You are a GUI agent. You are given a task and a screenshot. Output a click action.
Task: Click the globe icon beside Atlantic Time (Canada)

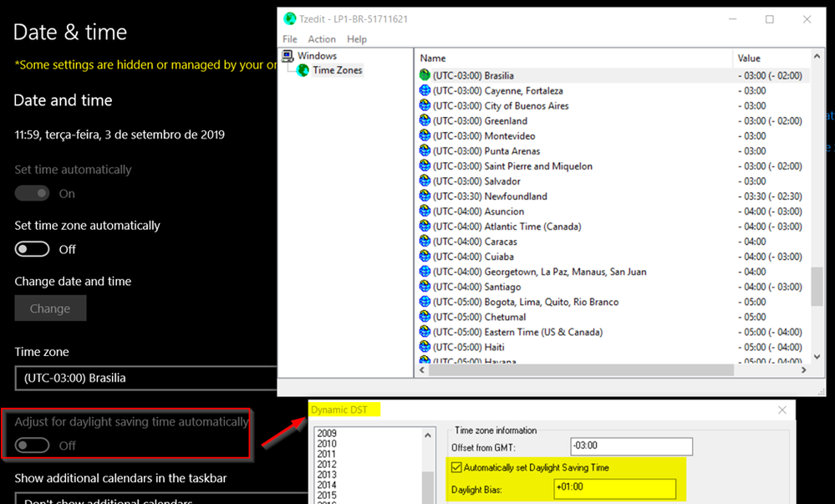pos(425,227)
